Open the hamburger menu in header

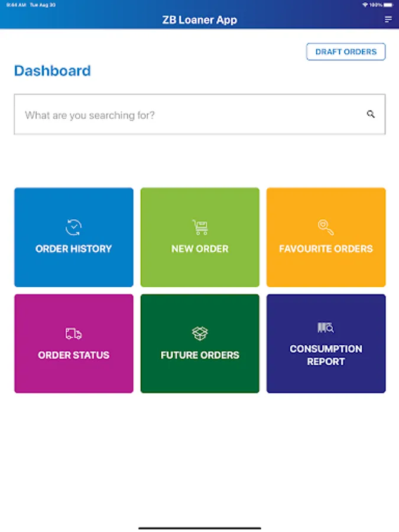click(x=388, y=20)
